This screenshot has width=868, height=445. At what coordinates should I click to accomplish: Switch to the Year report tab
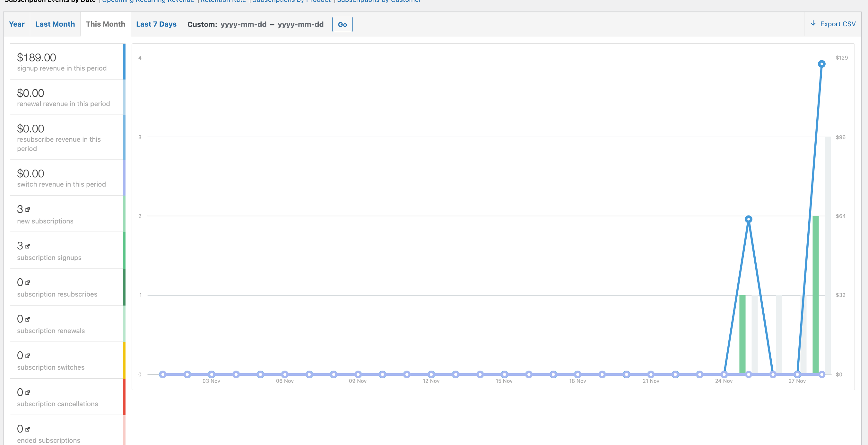point(16,24)
